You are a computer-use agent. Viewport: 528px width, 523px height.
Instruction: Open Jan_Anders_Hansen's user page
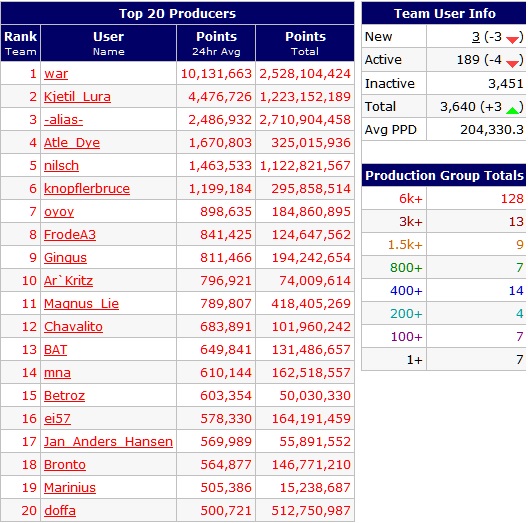(x=108, y=442)
